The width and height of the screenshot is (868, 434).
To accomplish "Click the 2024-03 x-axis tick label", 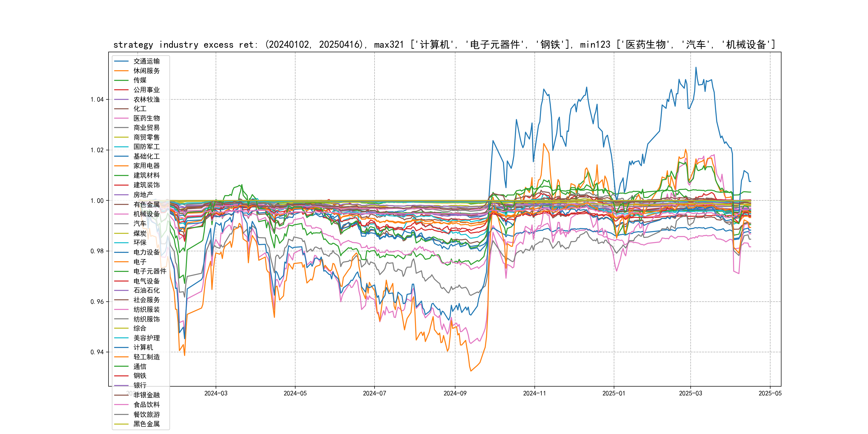I will [x=216, y=393].
